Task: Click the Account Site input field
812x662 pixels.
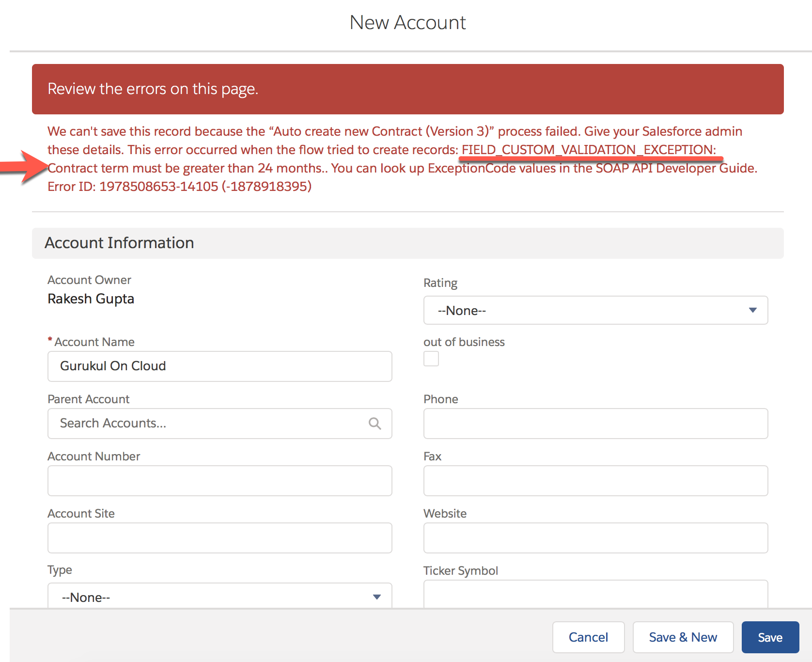Action: (x=219, y=538)
